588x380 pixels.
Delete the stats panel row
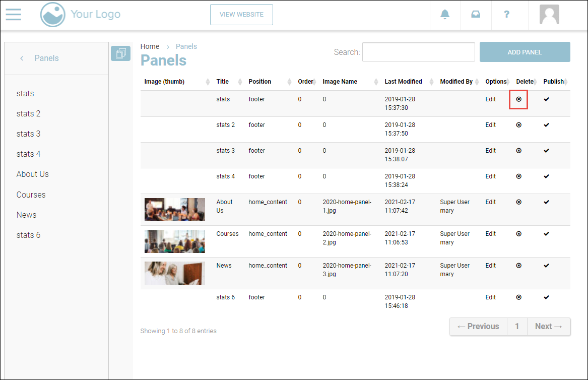pyautogui.click(x=519, y=99)
